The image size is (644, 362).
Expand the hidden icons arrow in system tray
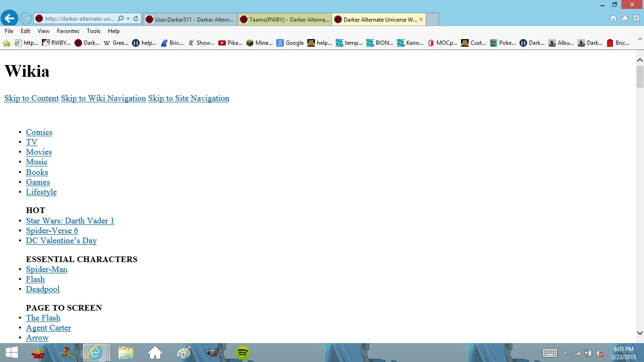pos(565,353)
